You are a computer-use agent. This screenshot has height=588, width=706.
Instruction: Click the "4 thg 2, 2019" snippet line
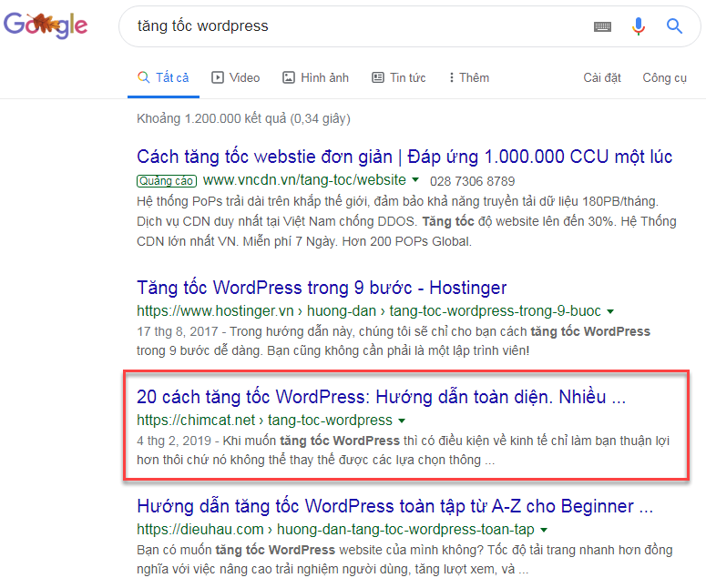click(403, 441)
